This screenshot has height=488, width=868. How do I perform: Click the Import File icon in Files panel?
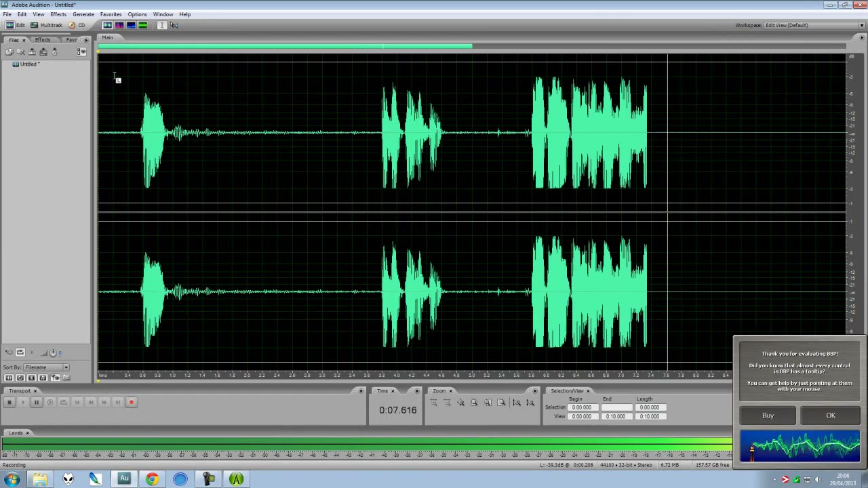pyautogui.click(x=9, y=52)
